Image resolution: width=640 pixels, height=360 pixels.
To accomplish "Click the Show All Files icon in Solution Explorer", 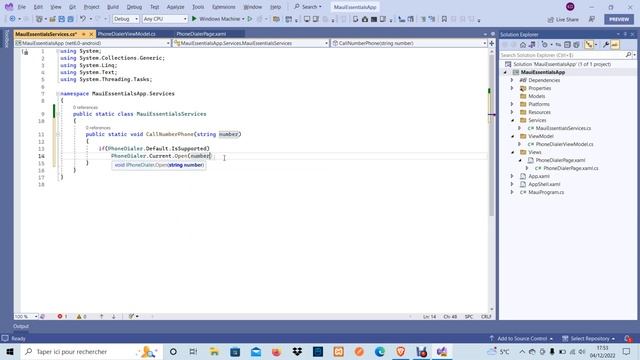I will point(576,45).
